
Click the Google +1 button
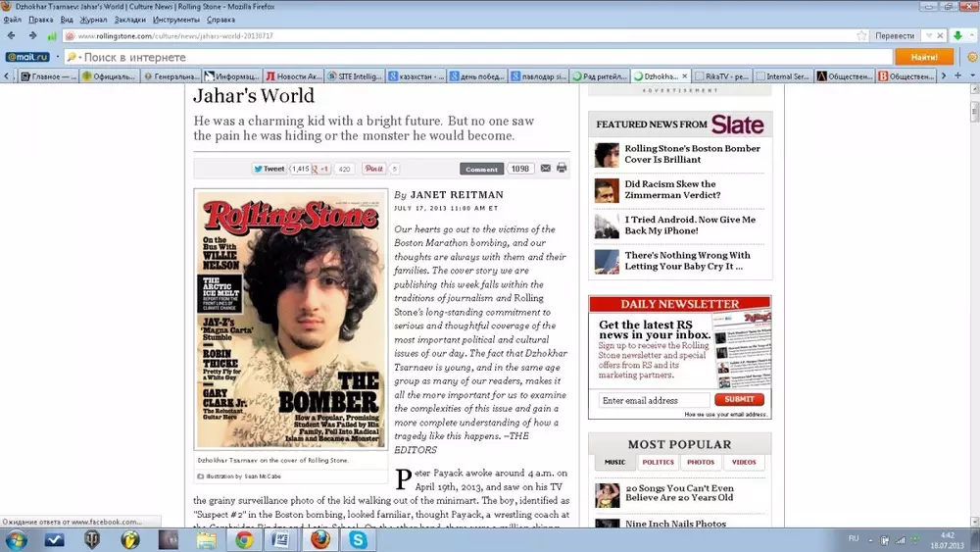pyautogui.click(x=320, y=169)
